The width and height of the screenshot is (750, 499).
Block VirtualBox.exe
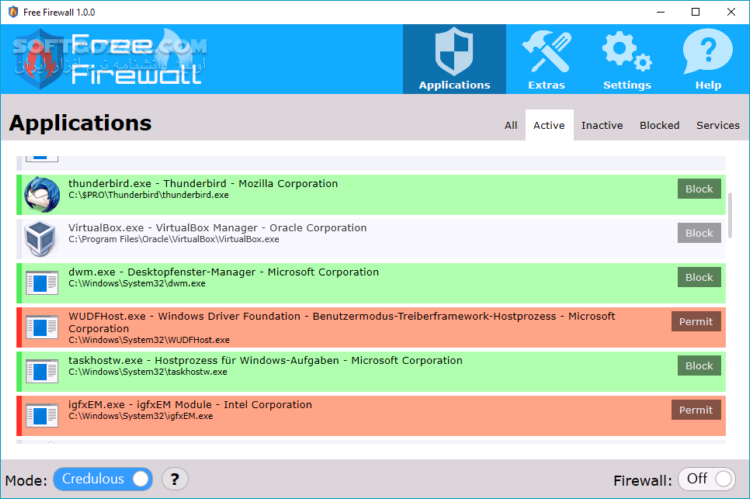699,233
